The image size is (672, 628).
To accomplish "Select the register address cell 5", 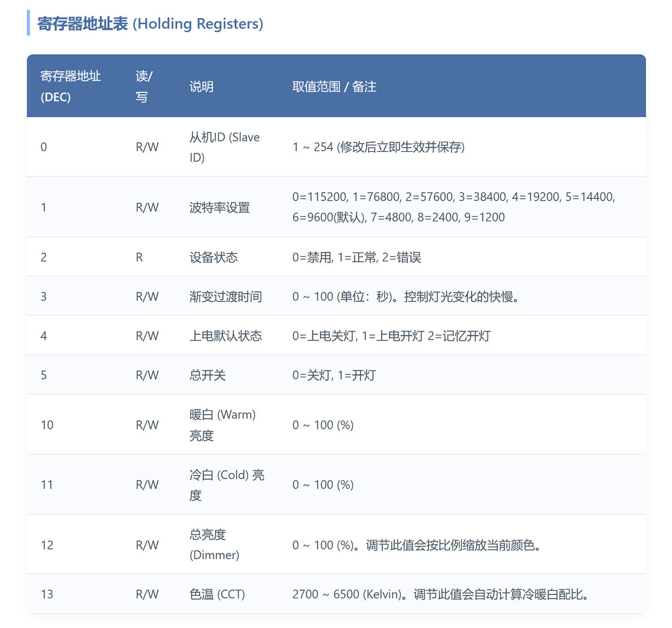I will (43, 375).
